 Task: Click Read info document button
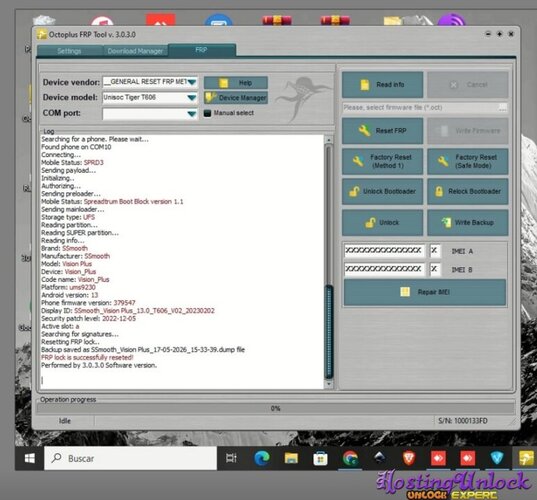click(382, 85)
